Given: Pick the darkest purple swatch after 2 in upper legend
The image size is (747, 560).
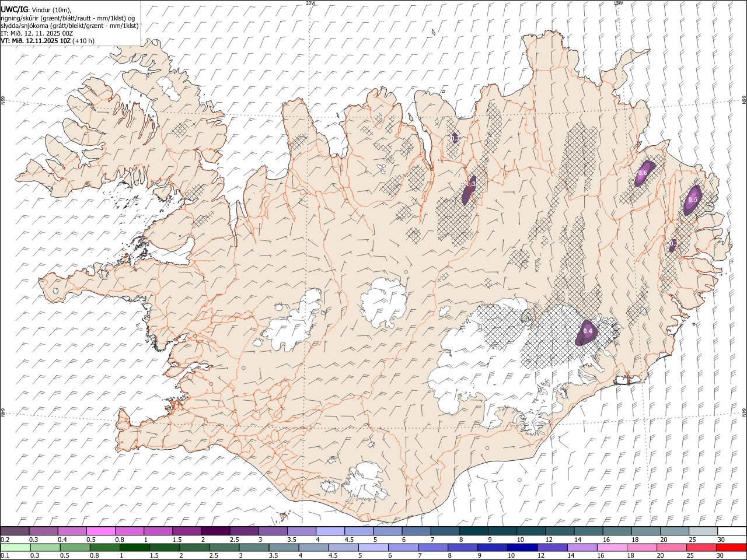Looking at the screenshot, I should (215, 531).
